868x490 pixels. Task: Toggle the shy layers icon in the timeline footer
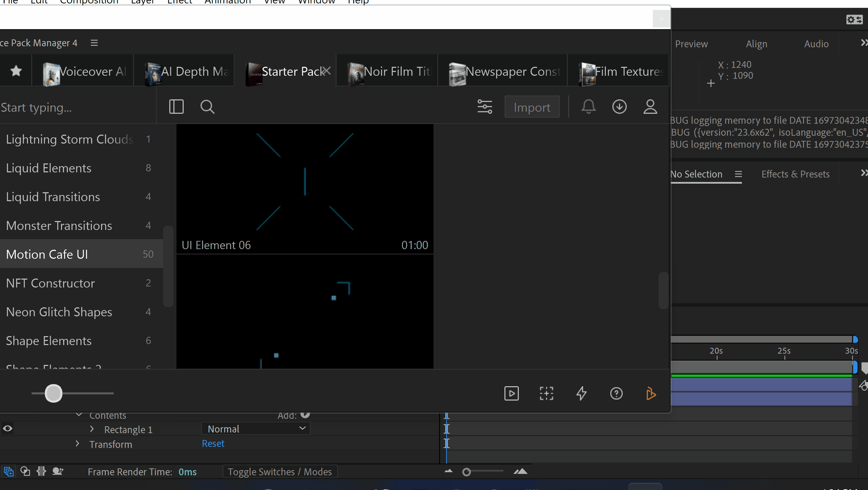(58, 471)
